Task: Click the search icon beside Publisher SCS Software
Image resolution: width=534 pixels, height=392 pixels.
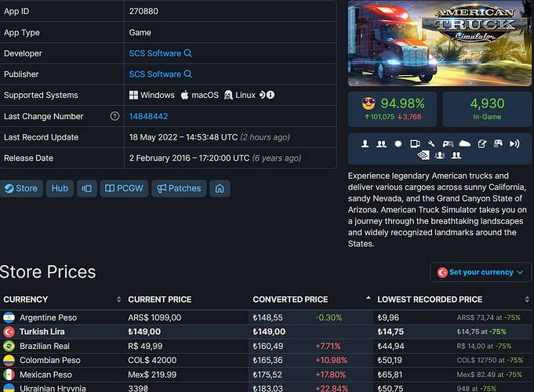Action: 188,74
